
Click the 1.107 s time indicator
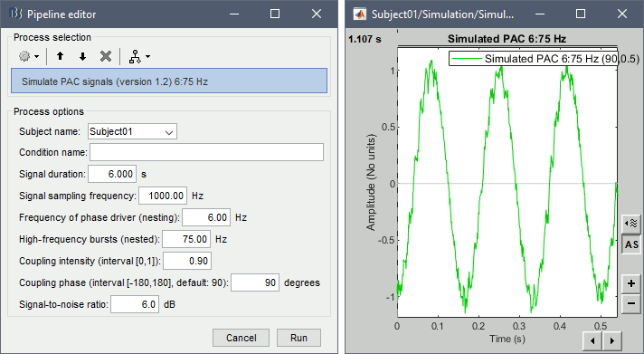tap(365, 40)
